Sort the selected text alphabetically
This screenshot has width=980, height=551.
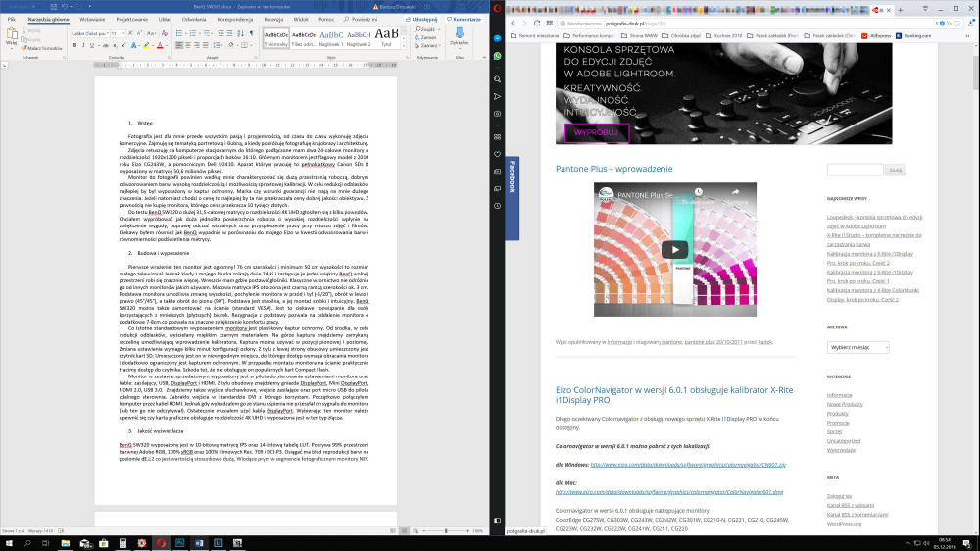241,33
